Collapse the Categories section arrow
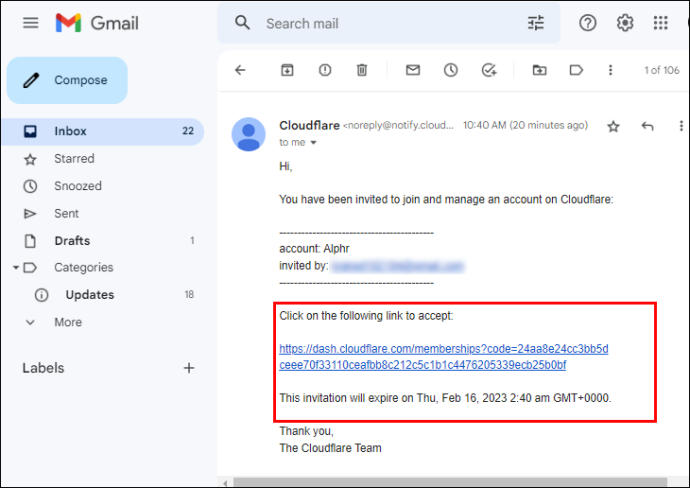 click(x=16, y=267)
